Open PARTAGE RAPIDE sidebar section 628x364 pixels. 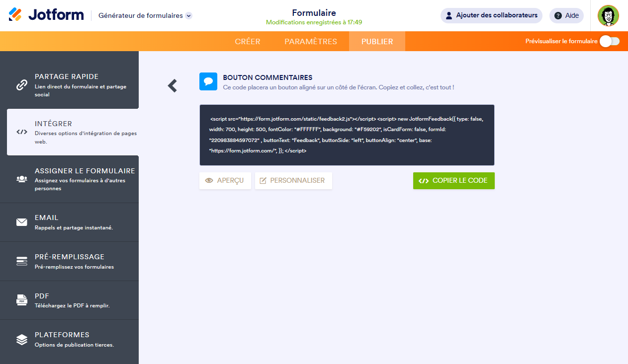pyautogui.click(x=70, y=85)
